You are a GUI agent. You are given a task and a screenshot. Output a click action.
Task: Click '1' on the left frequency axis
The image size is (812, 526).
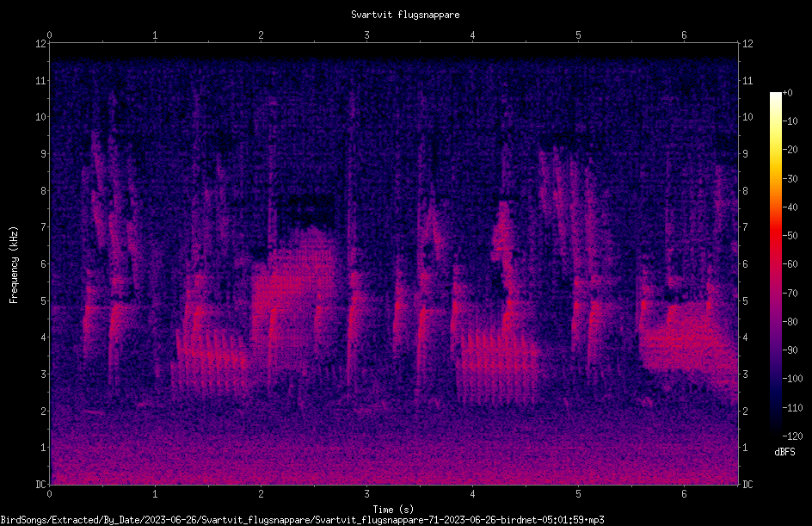[x=43, y=448]
